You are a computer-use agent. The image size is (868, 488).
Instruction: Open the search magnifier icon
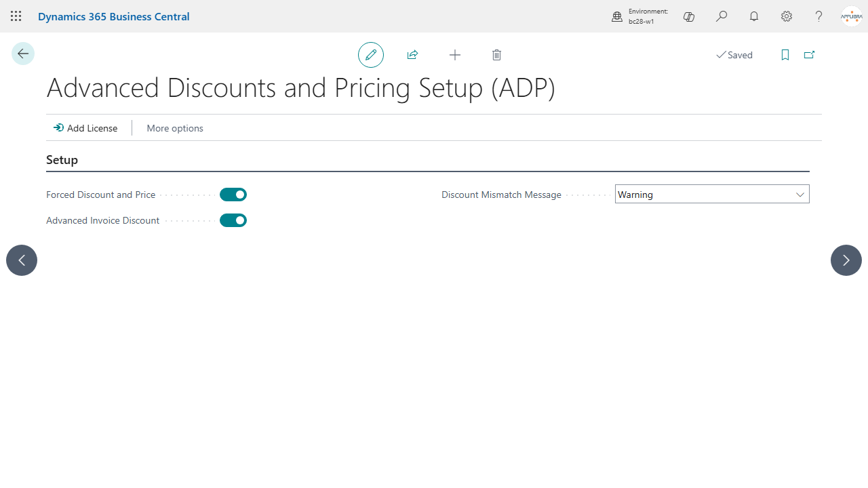coord(722,16)
